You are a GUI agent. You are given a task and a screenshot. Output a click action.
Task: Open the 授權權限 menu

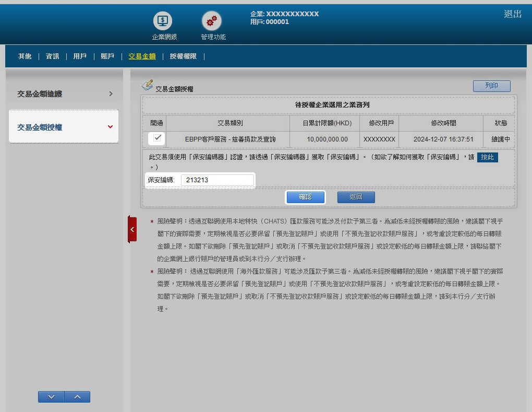pos(183,56)
